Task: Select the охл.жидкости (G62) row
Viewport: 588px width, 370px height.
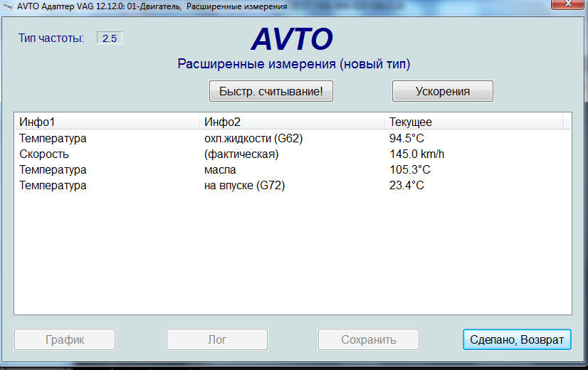Action: (293, 138)
